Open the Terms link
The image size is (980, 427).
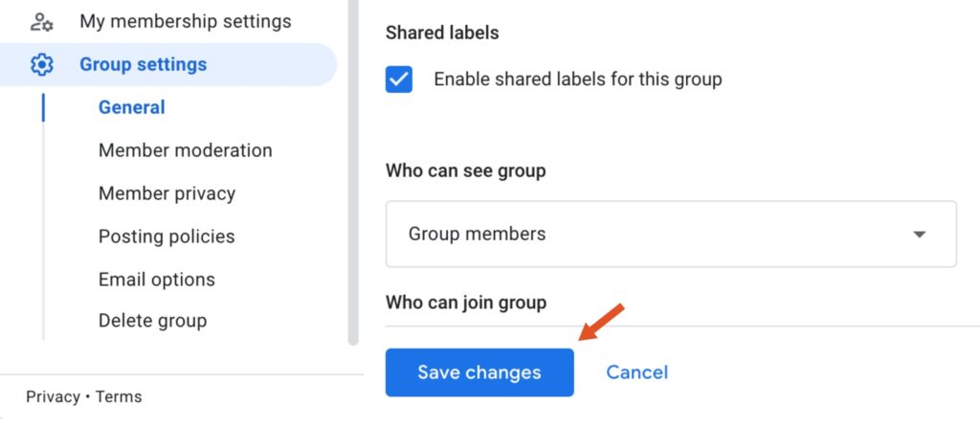pyautogui.click(x=118, y=396)
